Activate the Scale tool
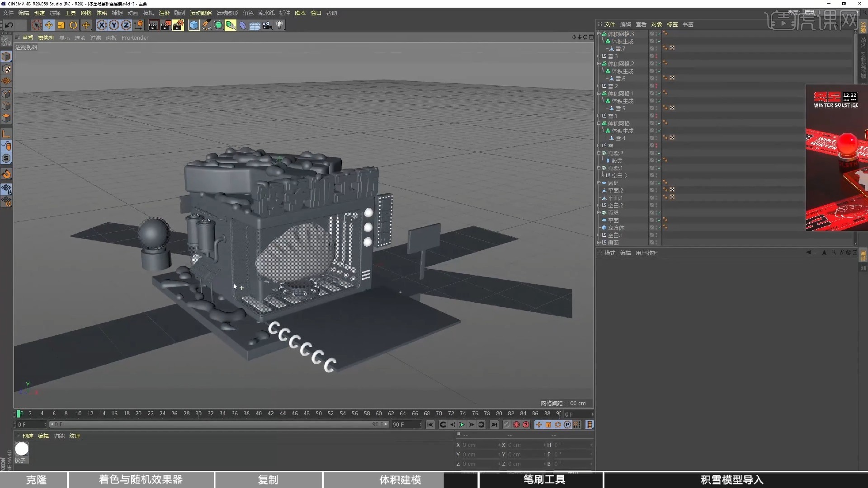 61,25
